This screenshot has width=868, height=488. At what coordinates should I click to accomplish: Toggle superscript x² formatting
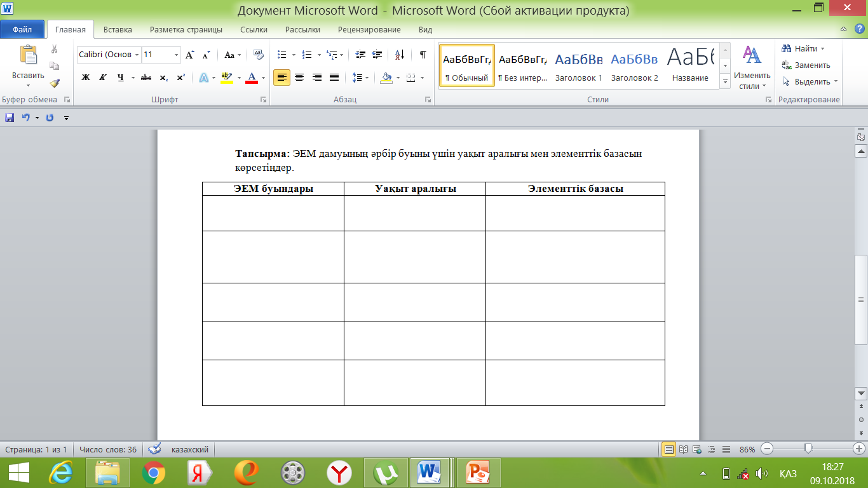pos(181,78)
